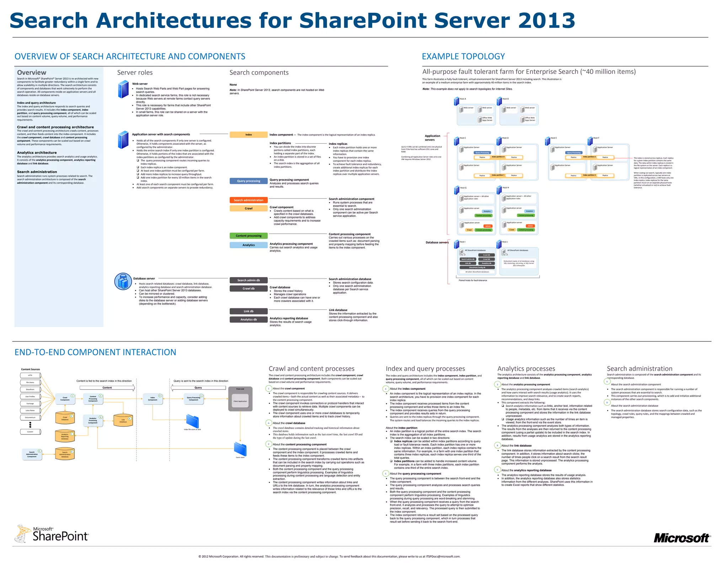This screenshot has width=728, height=563.
Task: Click the Microsoft logo at bottom right
Action: click(x=681, y=538)
